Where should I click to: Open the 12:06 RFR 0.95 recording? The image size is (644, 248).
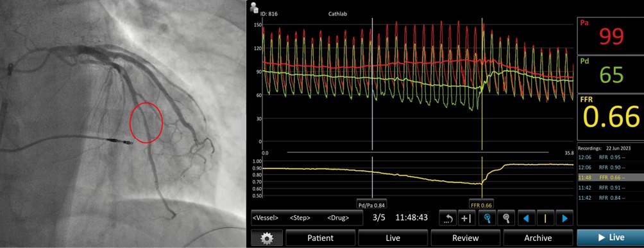610,157
